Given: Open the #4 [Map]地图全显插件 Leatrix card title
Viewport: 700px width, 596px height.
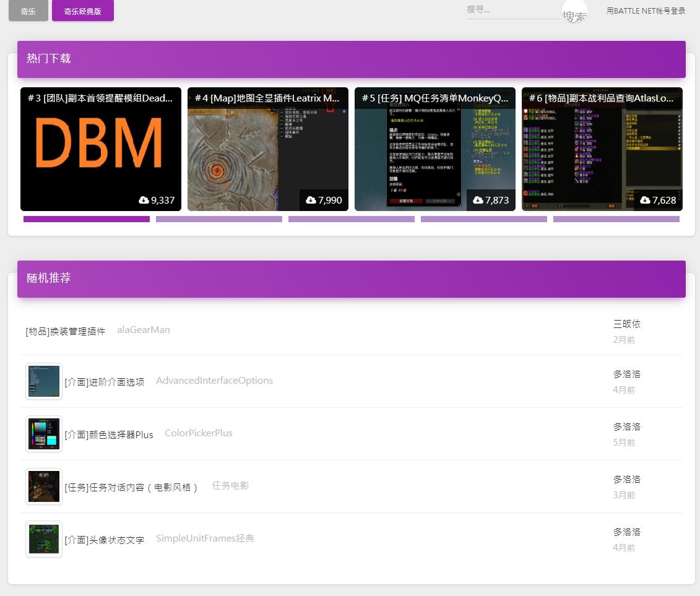Looking at the screenshot, I should pos(267,98).
